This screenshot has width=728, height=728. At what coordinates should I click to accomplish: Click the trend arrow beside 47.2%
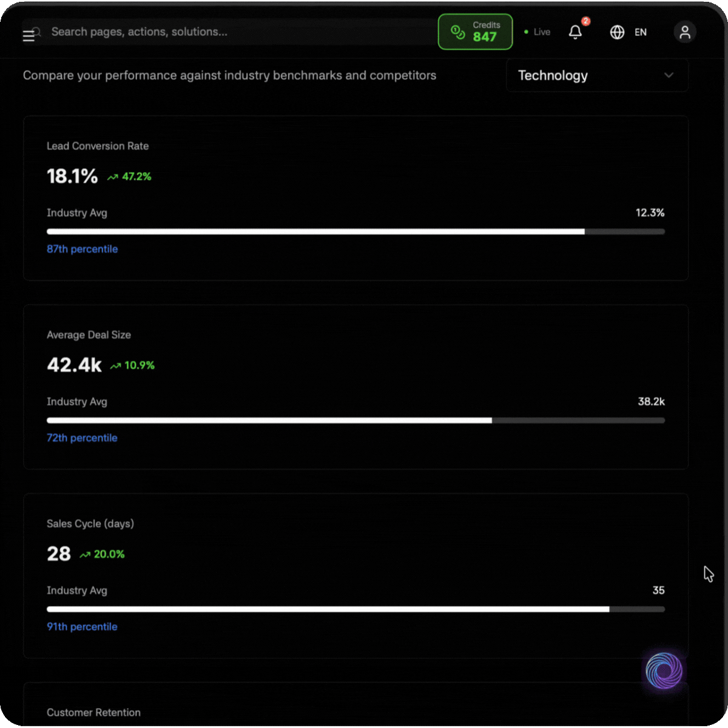pos(113,177)
